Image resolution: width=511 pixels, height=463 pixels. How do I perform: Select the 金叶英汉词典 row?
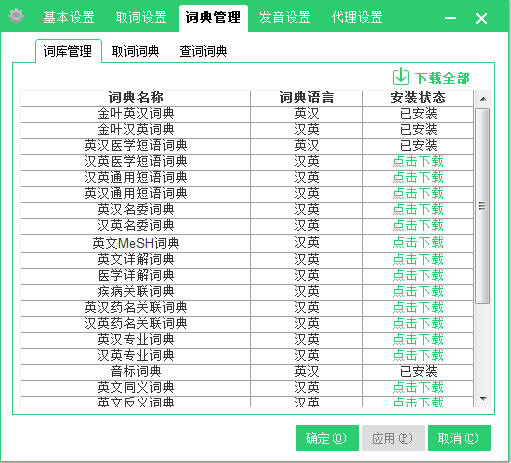click(247, 114)
